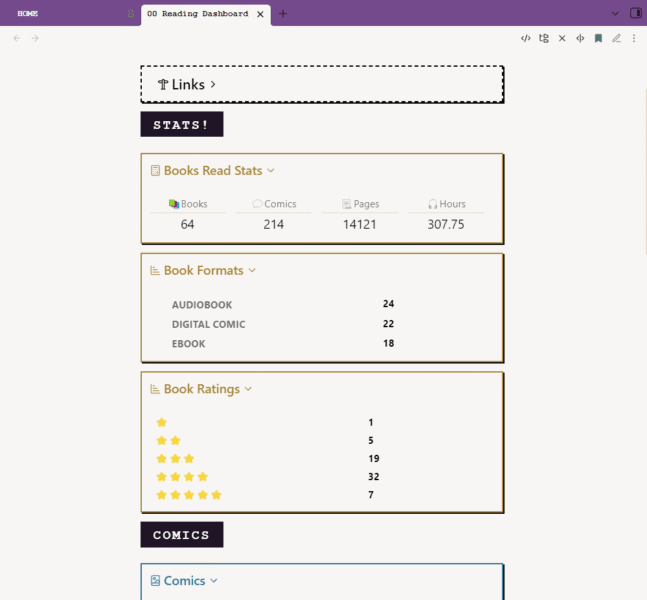Switch to the HOME tab
Screen dimensions: 647x600
click(28, 14)
